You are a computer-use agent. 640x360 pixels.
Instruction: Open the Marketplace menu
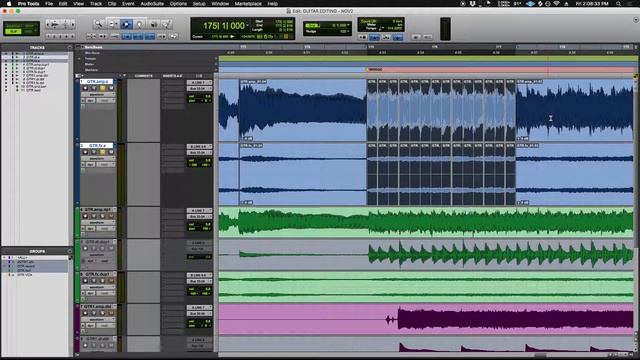click(248, 4)
